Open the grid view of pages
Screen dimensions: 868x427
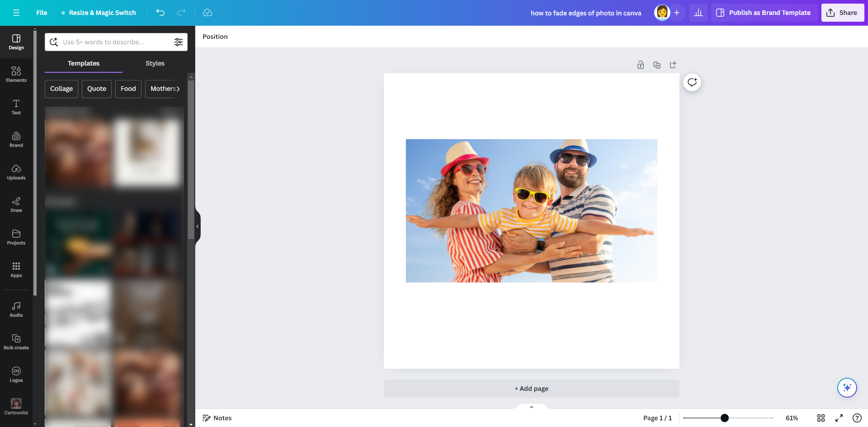point(821,418)
